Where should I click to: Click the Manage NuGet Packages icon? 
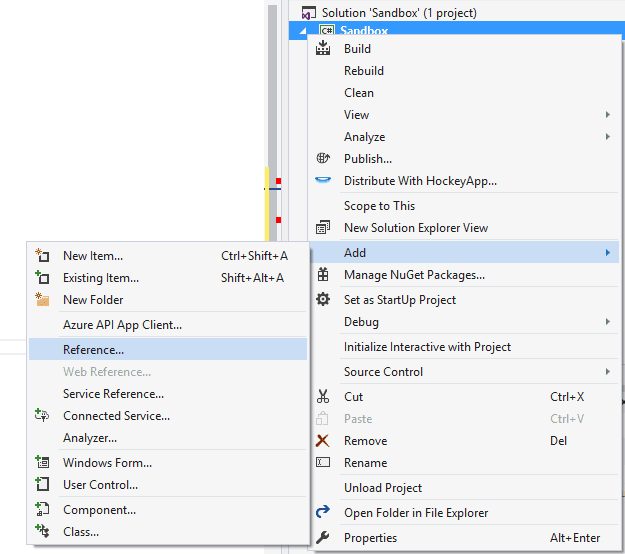(323, 275)
